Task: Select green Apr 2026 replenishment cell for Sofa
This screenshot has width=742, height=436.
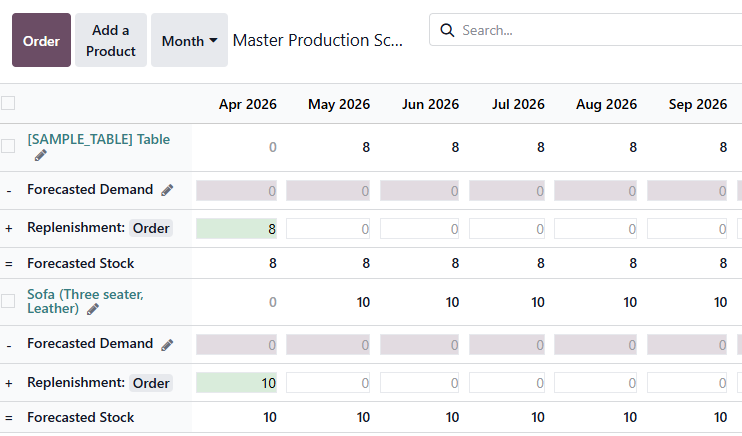Action: point(237,383)
